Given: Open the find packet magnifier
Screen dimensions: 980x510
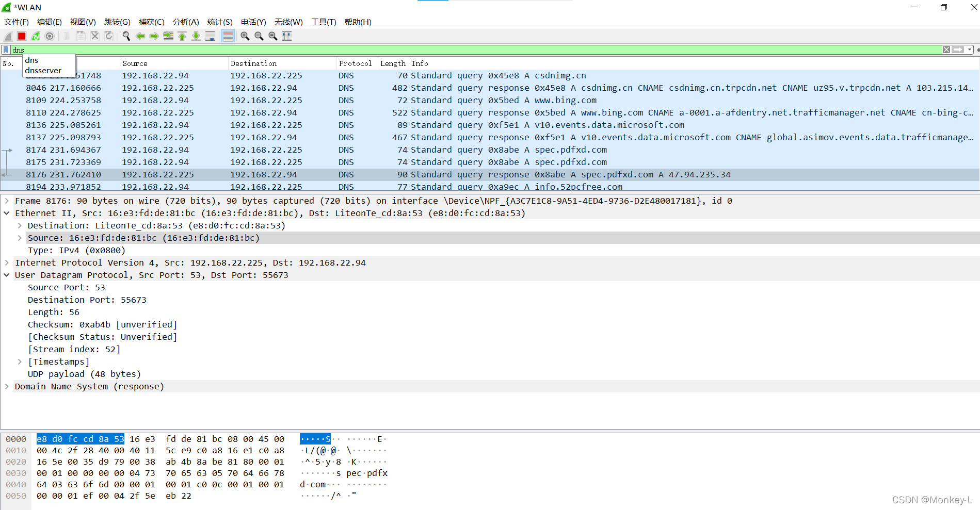Looking at the screenshot, I should pyautogui.click(x=126, y=36).
